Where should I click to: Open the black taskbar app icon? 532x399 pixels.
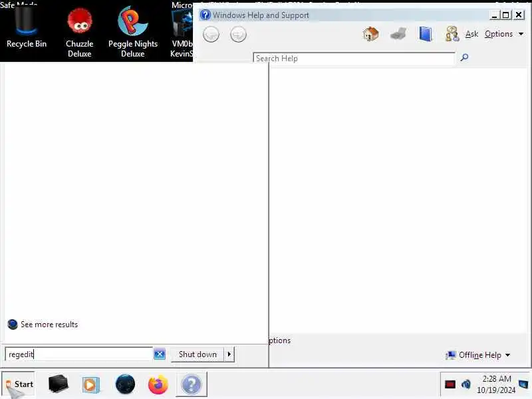(59, 384)
